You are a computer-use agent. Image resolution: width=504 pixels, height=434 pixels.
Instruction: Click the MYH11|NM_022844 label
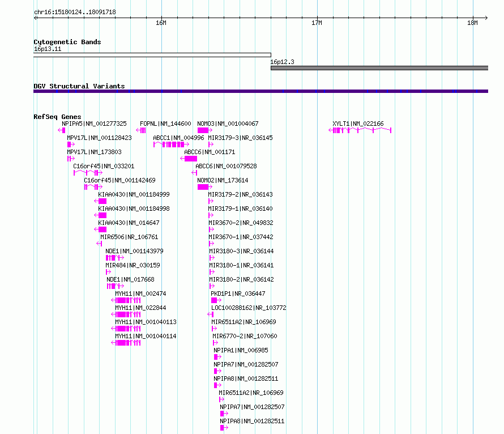[140, 308]
